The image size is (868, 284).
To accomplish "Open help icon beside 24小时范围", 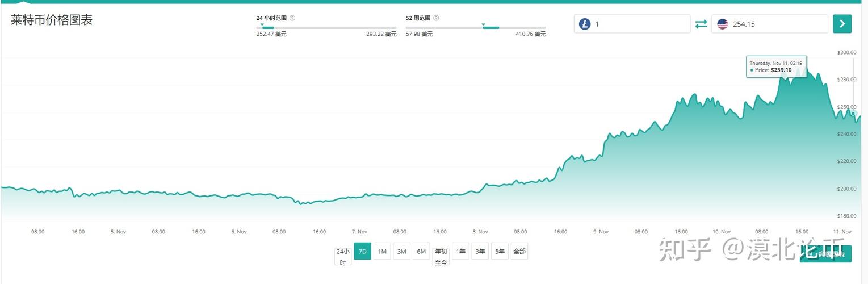I will 292,18.
